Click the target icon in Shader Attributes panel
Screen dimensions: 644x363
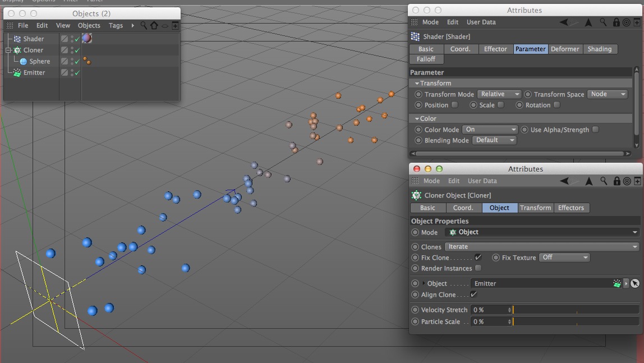pyautogui.click(x=627, y=22)
